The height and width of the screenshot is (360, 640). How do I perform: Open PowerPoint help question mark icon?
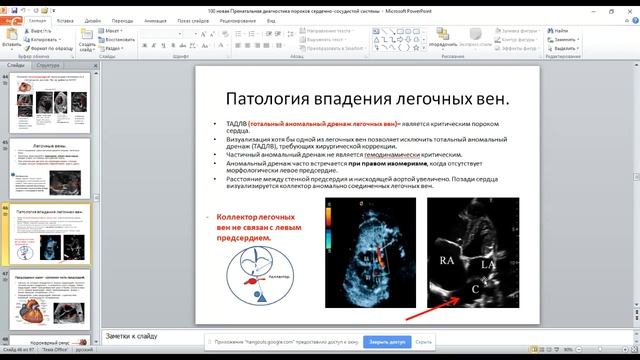[635, 20]
